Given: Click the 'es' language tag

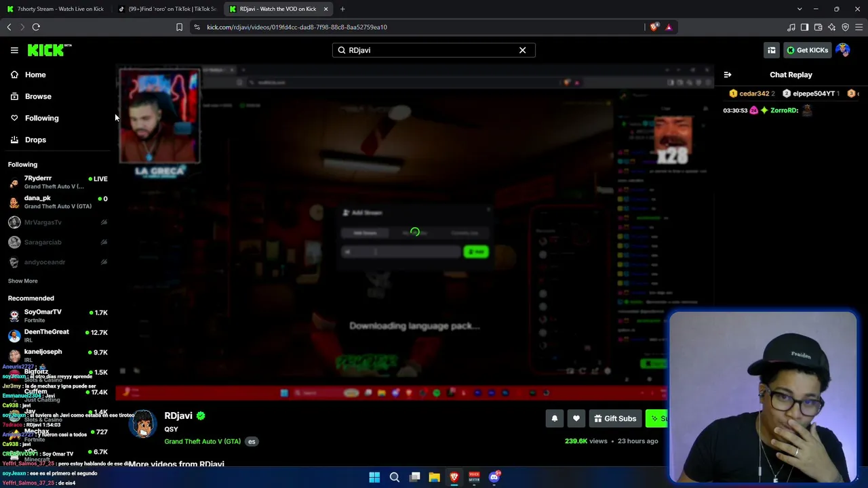Looking at the screenshot, I should point(252,441).
